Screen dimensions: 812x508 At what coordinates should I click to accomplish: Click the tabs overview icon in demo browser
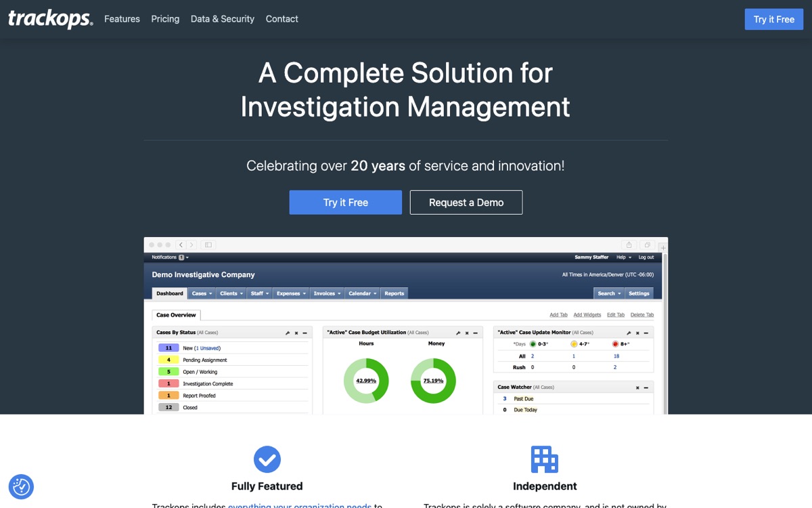(x=648, y=245)
